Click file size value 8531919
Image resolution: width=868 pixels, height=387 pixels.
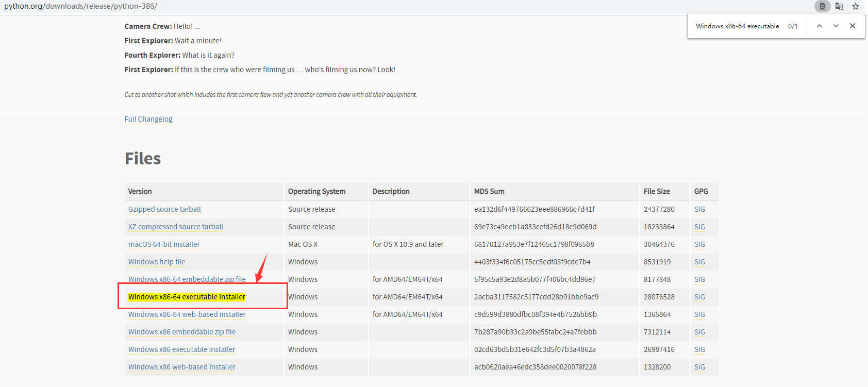click(657, 262)
